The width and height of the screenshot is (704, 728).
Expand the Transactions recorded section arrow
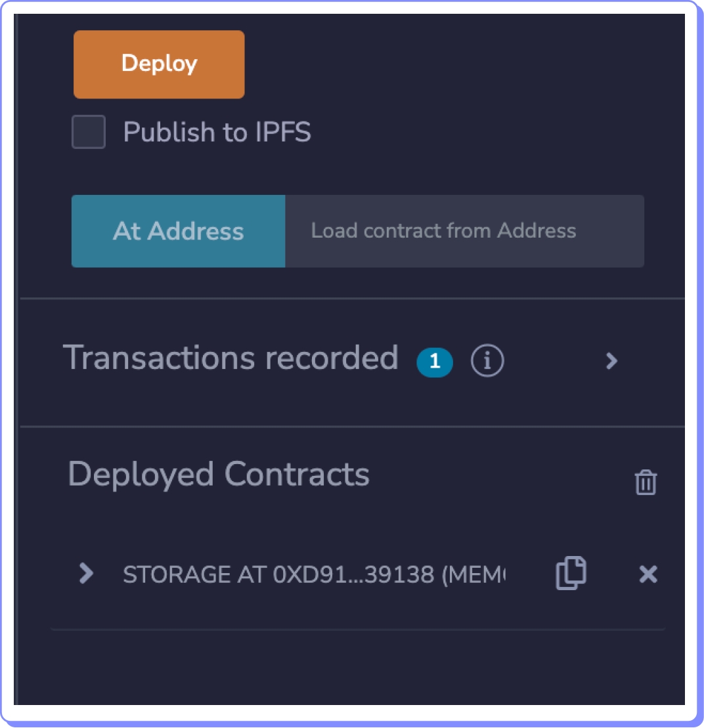click(x=611, y=360)
